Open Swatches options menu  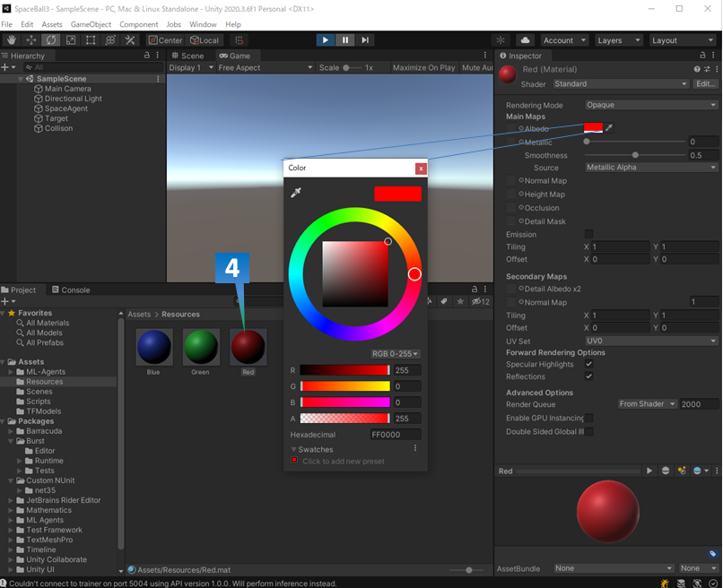[x=415, y=448]
